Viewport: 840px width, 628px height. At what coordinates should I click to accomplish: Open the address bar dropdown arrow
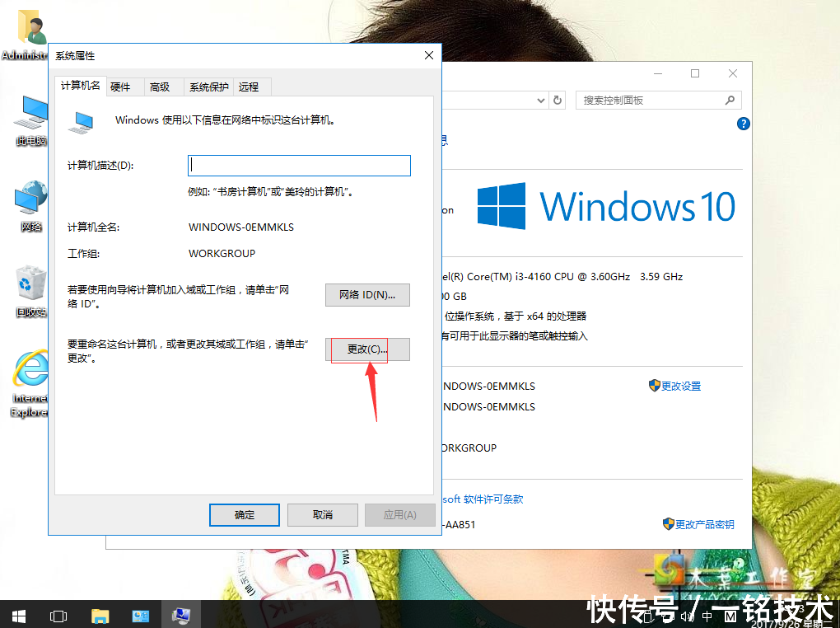pos(541,100)
